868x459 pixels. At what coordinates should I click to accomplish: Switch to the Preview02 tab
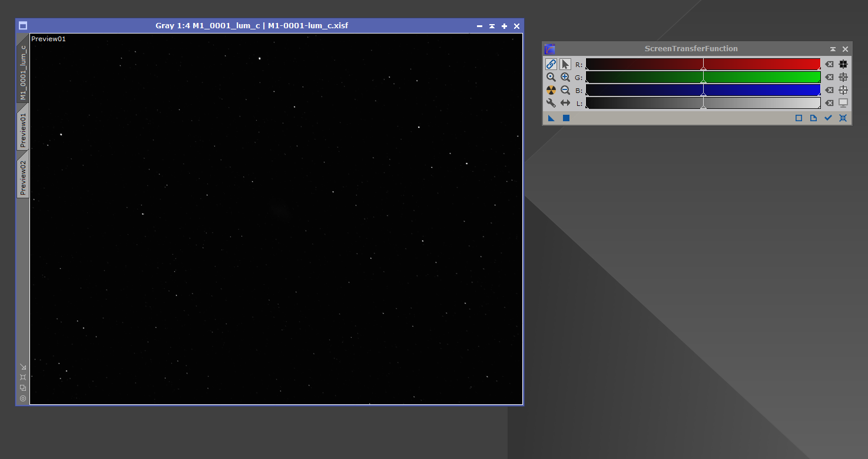click(23, 174)
